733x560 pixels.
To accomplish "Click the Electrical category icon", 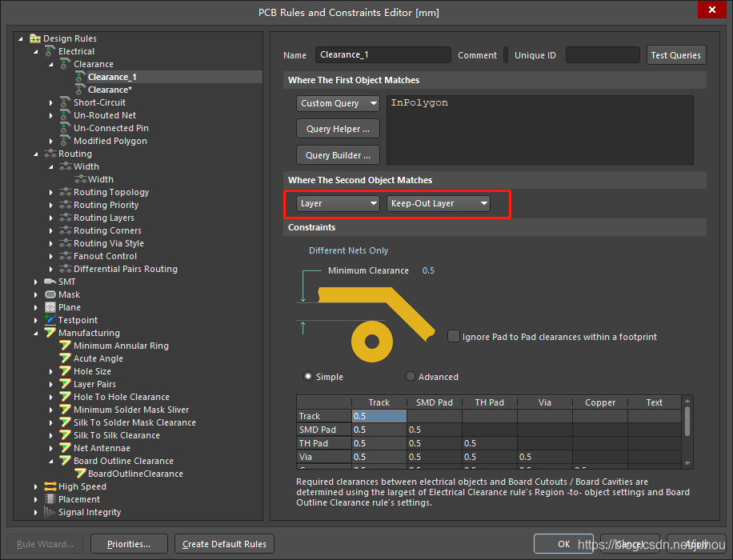I will tap(50, 51).
